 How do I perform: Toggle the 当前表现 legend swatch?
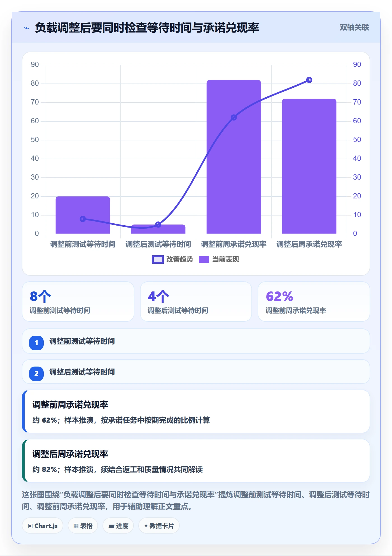tap(204, 260)
